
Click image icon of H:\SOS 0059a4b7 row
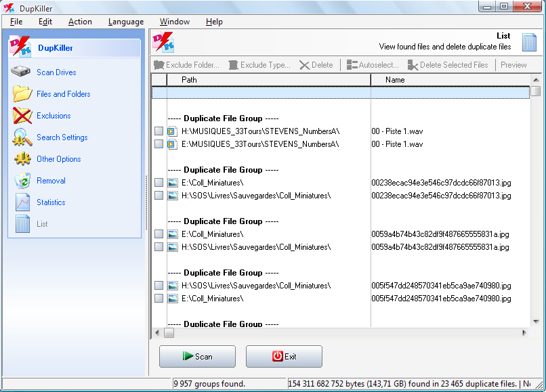[x=172, y=247]
